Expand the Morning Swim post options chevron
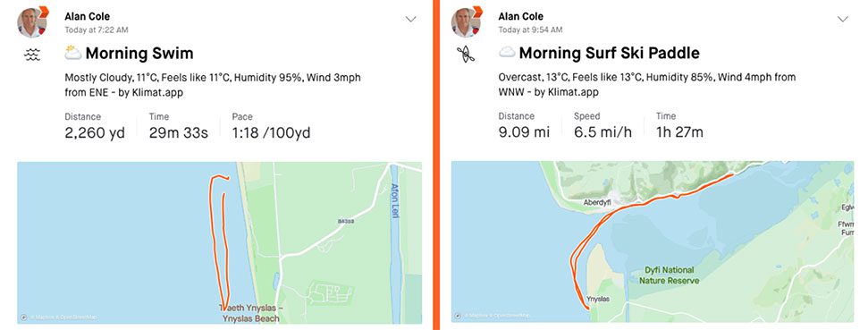 point(410,19)
